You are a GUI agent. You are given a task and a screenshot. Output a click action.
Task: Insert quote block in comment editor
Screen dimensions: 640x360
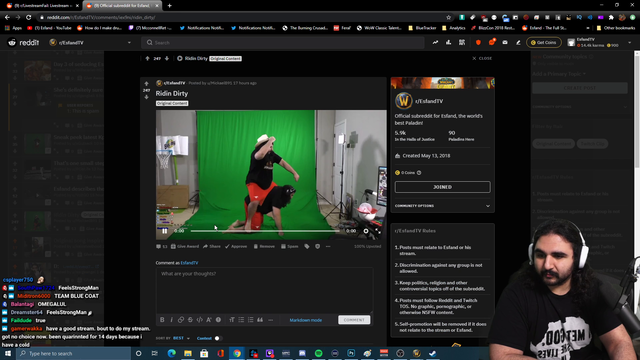pos(260,320)
